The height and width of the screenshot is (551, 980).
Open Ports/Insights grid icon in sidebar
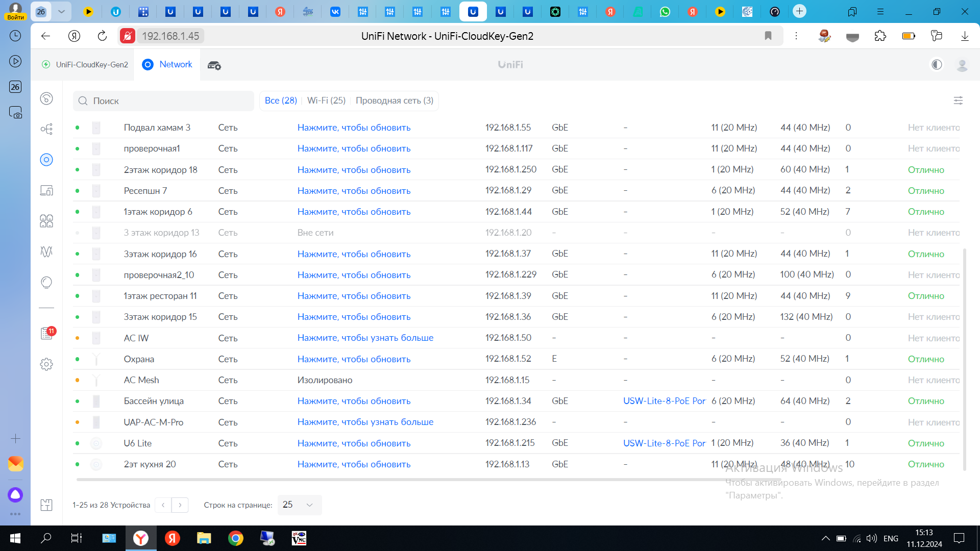pyautogui.click(x=46, y=221)
